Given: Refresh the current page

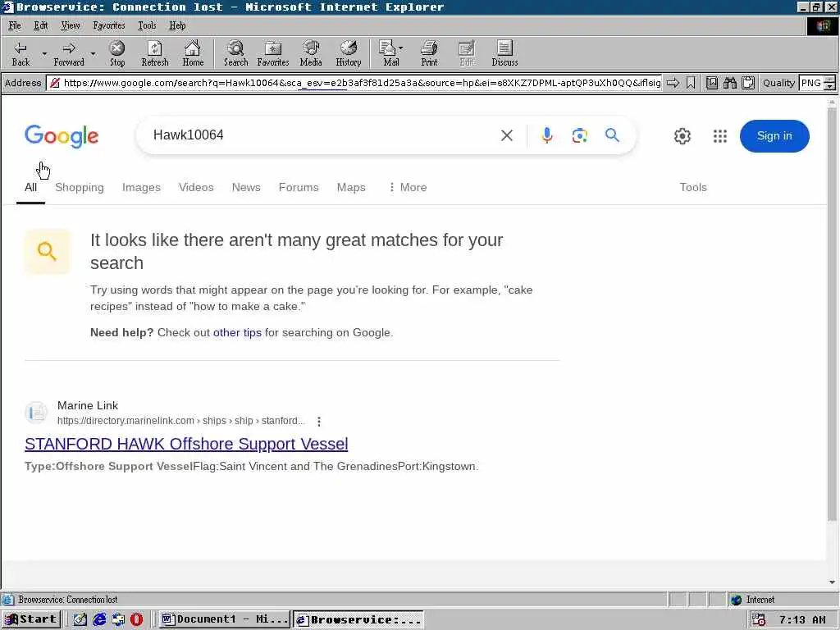Looking at the screenshot, I should coord(155,53).
